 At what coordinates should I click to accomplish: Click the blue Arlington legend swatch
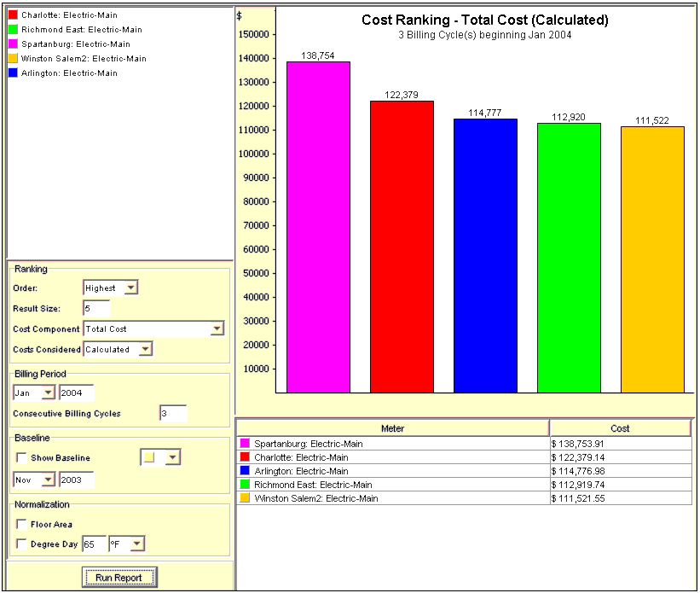click(x=13, y=73)
